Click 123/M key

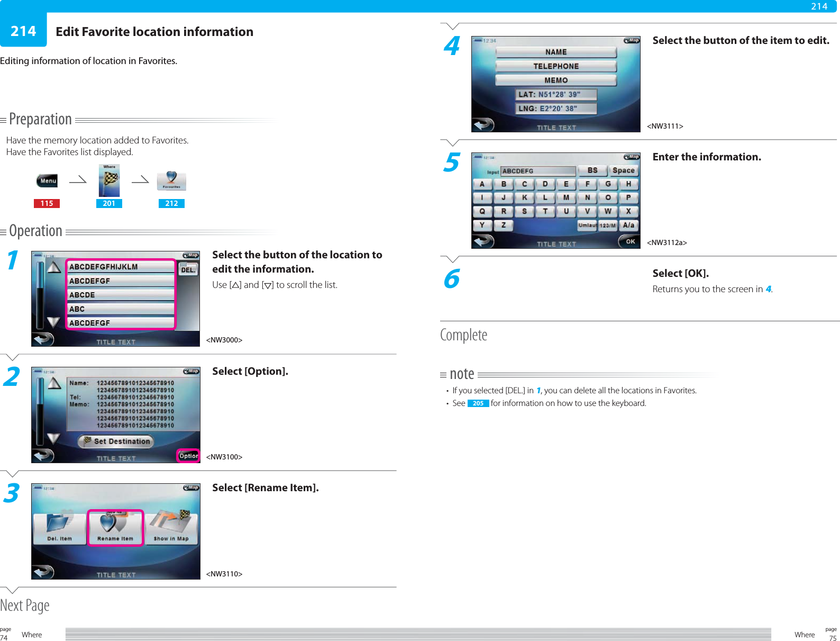click(x=608, y=225)
